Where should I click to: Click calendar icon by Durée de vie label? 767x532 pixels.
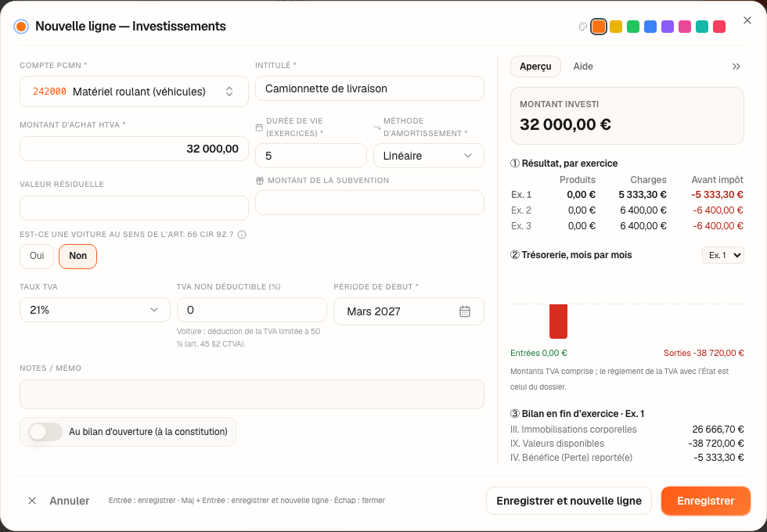click(259, 127)
